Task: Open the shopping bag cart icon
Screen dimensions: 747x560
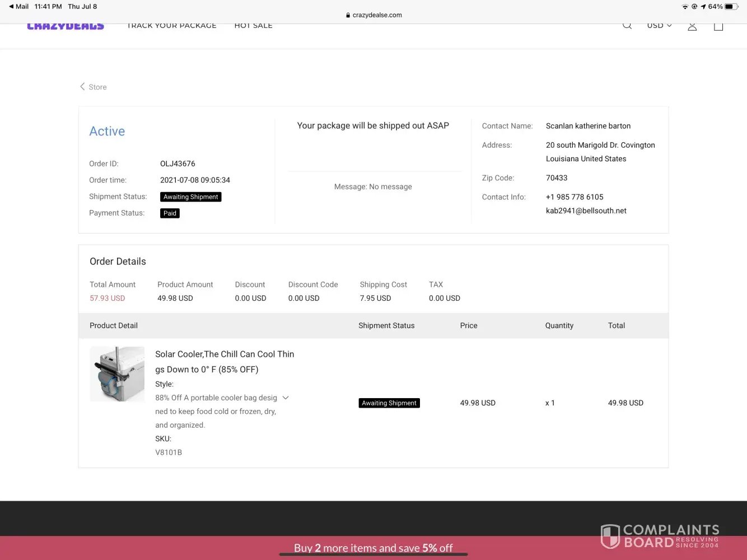Action: tap(718, 26)
